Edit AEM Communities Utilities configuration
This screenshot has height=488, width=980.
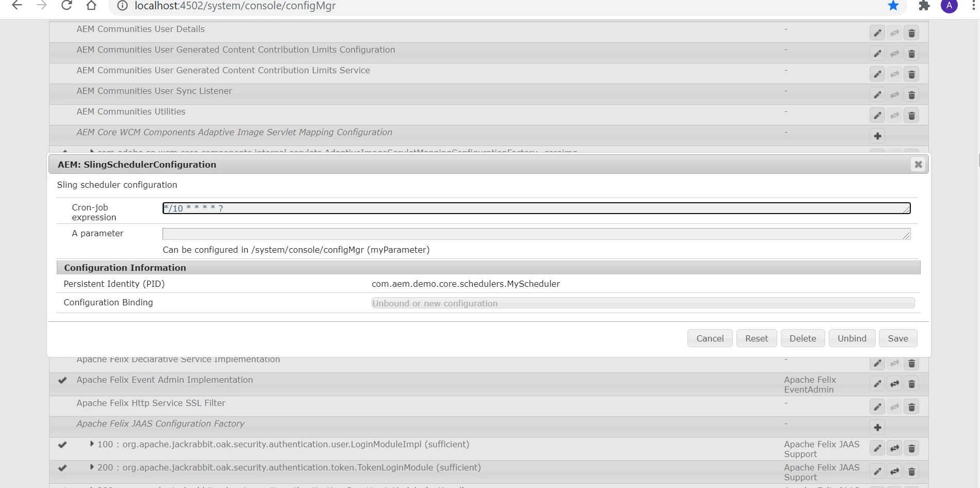[x=877, y=116]
